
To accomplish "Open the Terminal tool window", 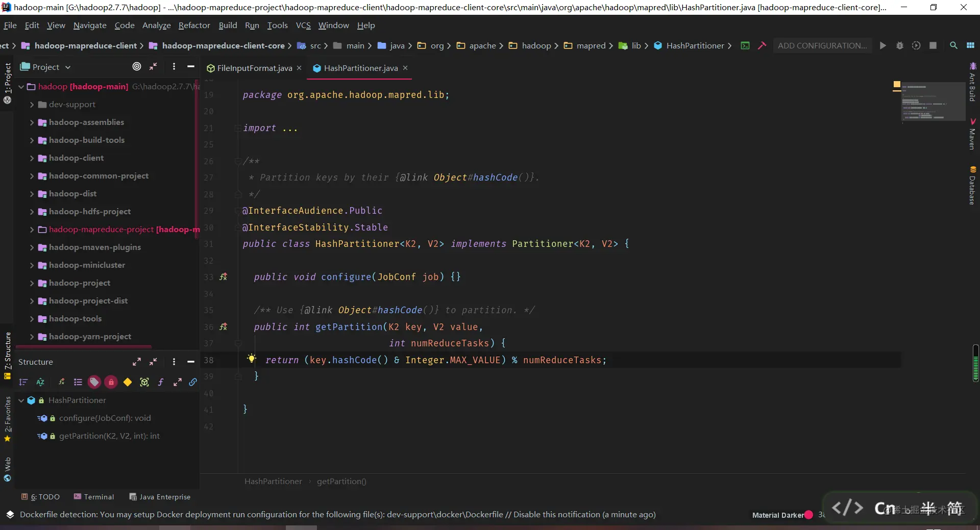I will [94, 497].
